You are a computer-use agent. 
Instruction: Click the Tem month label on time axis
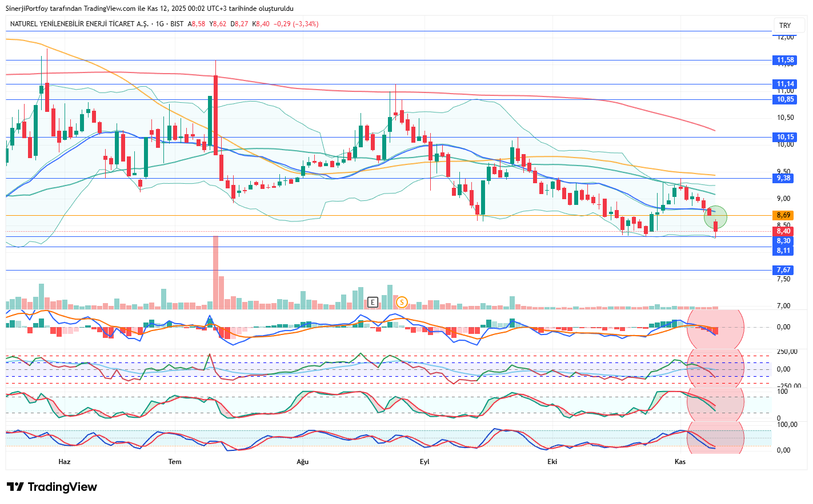pyautogui.click(x=175, y=461)
